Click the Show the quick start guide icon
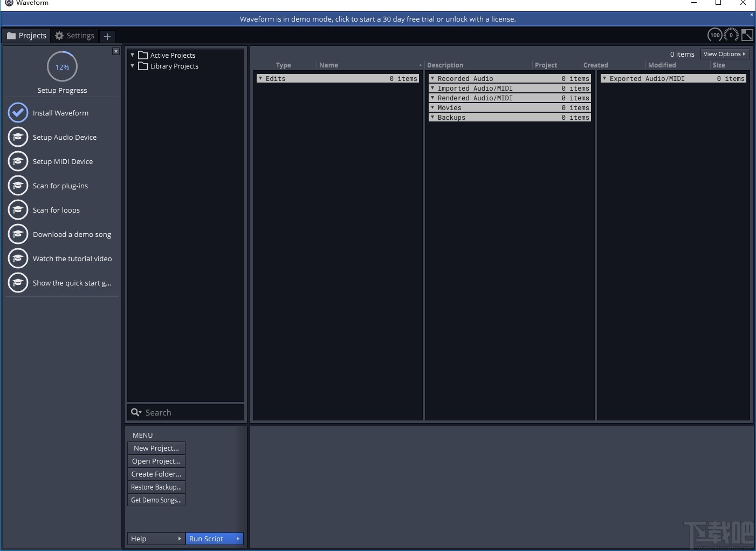 coord(18,283)
